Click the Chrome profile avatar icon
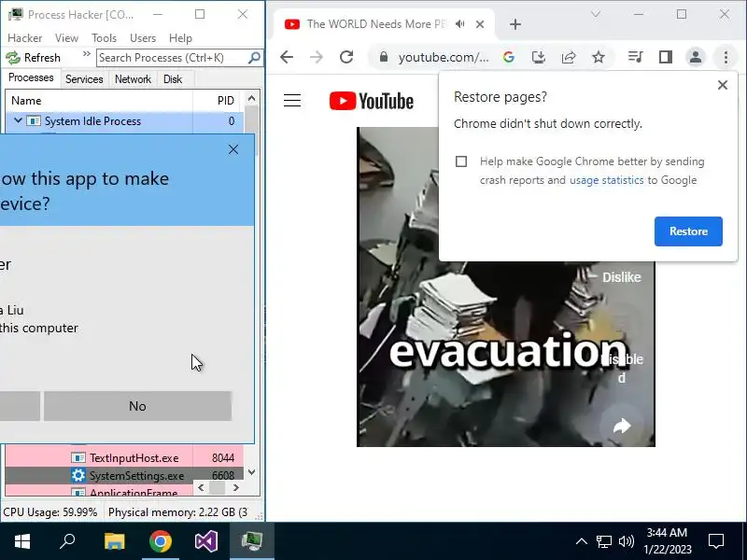Image resolution: width=747 pixels, height=560 pixels. (696, 57)
